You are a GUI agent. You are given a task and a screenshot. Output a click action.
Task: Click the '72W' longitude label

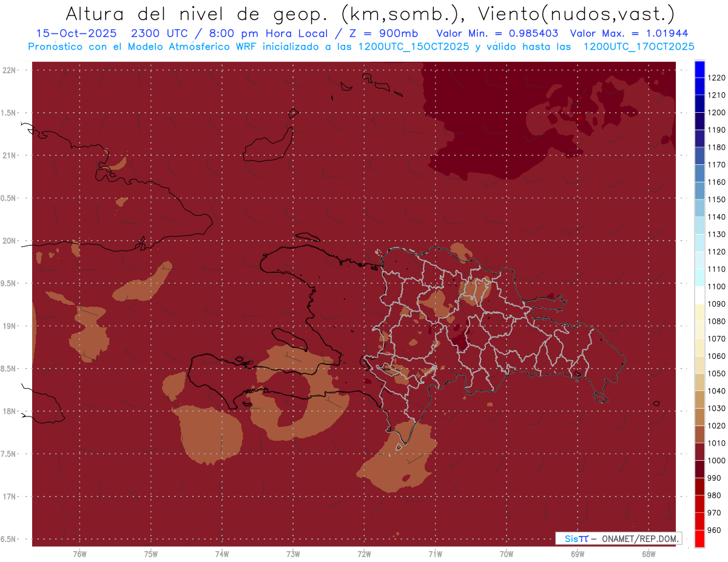tap(364, 554)
